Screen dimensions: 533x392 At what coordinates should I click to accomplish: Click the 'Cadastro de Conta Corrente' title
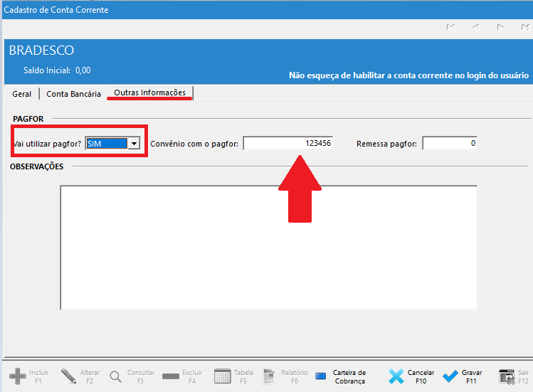coord(56,10)
